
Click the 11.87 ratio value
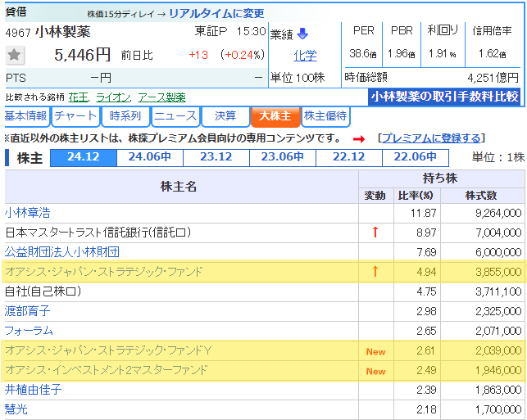tap(423, 213)
